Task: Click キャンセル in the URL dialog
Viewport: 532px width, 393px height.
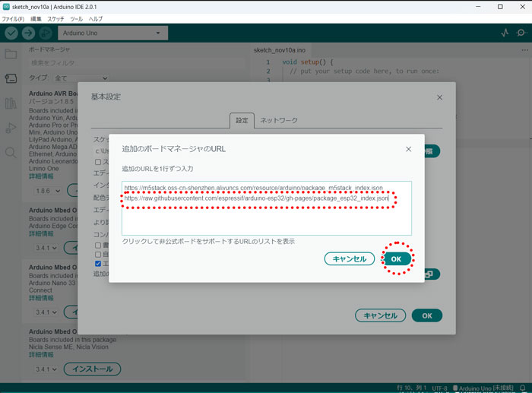Action: pos(350,259)
